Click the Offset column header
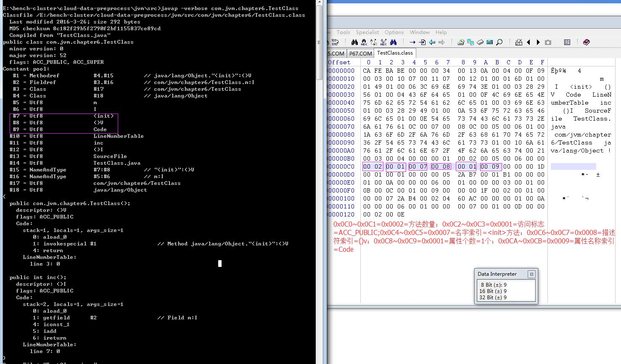The image size is (621, 364). (x=339, y=62)
